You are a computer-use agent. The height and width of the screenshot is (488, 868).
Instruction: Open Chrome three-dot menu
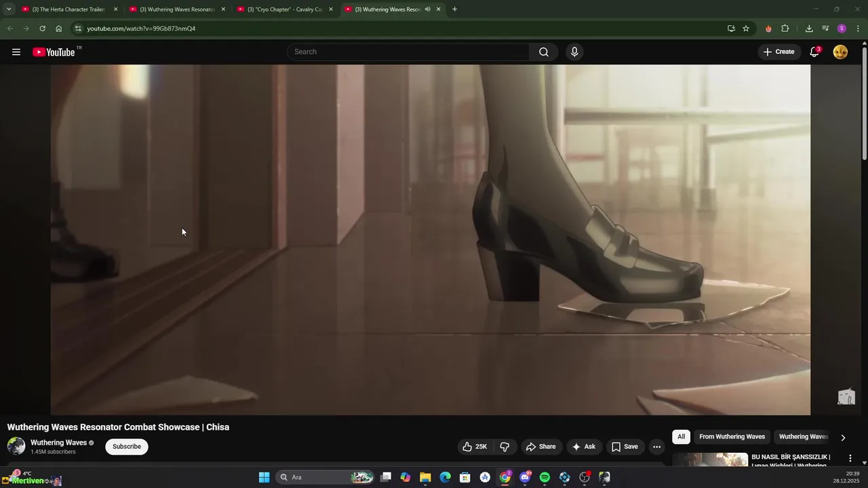[x=859, y=28]
